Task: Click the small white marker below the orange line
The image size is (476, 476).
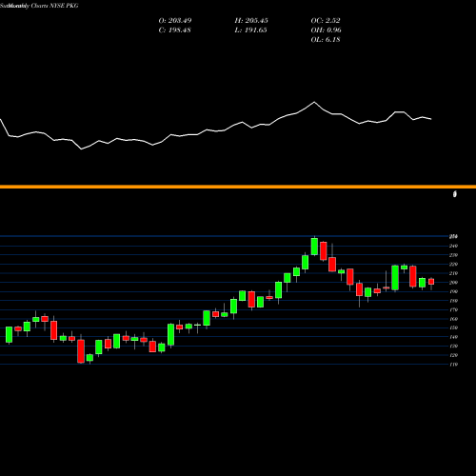Action: point(455,194)
